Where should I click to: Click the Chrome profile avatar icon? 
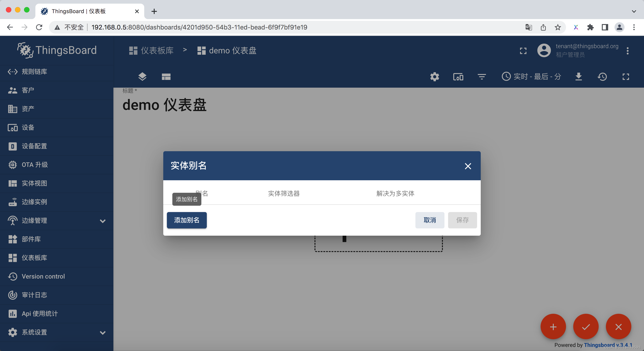pyautogui.click(x=619, y=27)
